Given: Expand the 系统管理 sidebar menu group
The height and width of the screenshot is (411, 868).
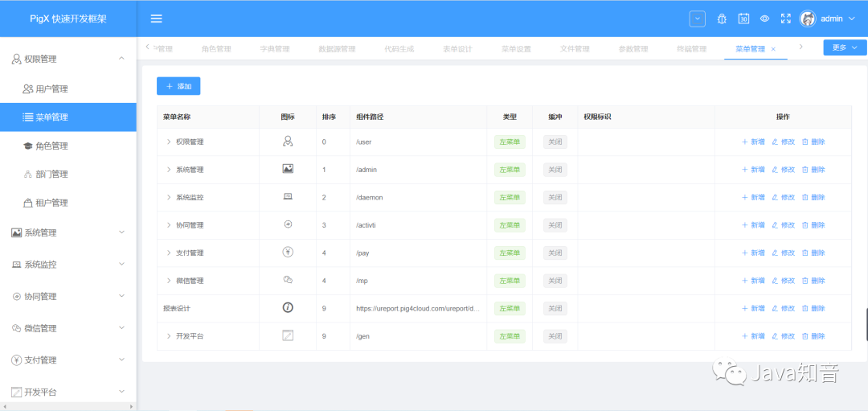Looking at the screenshot, I should 68,232.
